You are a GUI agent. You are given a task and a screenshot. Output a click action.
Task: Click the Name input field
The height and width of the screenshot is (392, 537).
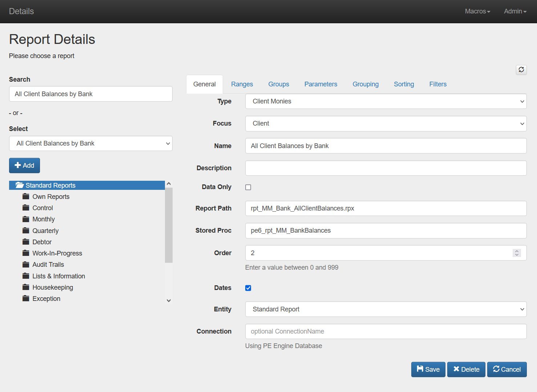coord(386,146)
